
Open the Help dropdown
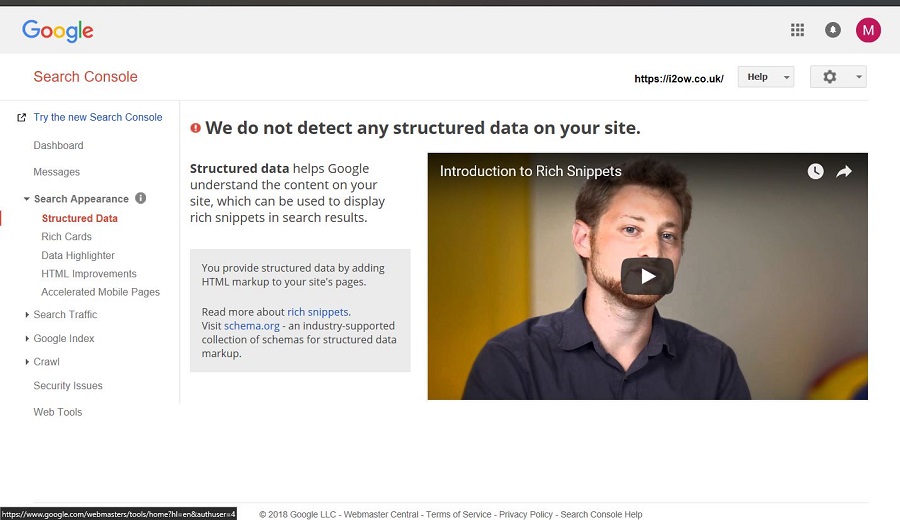pos(766,77)
